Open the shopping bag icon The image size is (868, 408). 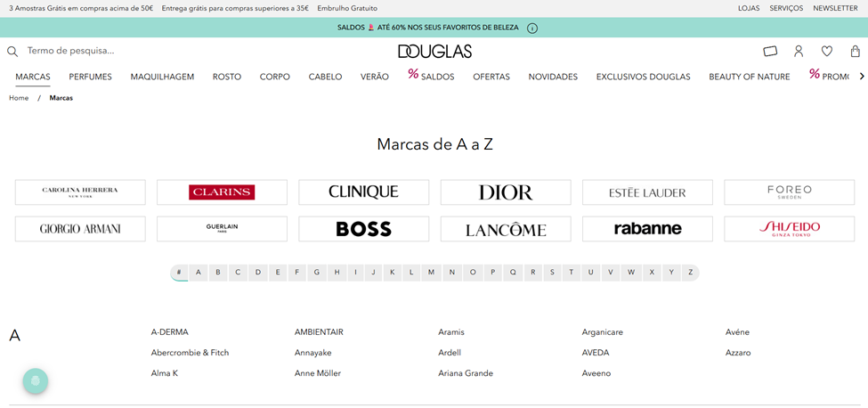(856, 52)
